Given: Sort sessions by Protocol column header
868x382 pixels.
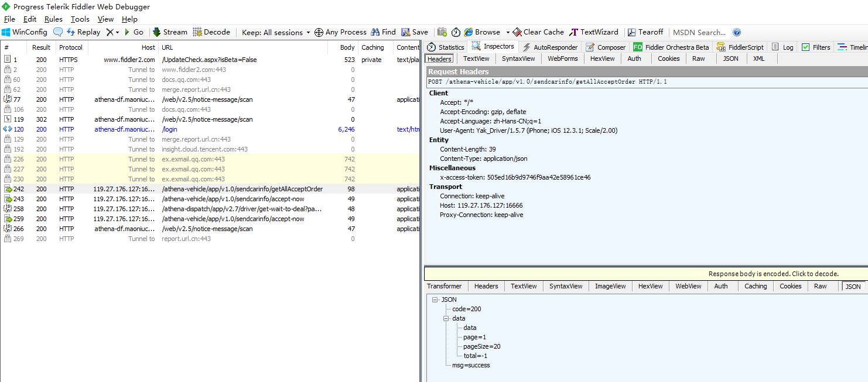Looking at the screenshot, I should (71, 47).
